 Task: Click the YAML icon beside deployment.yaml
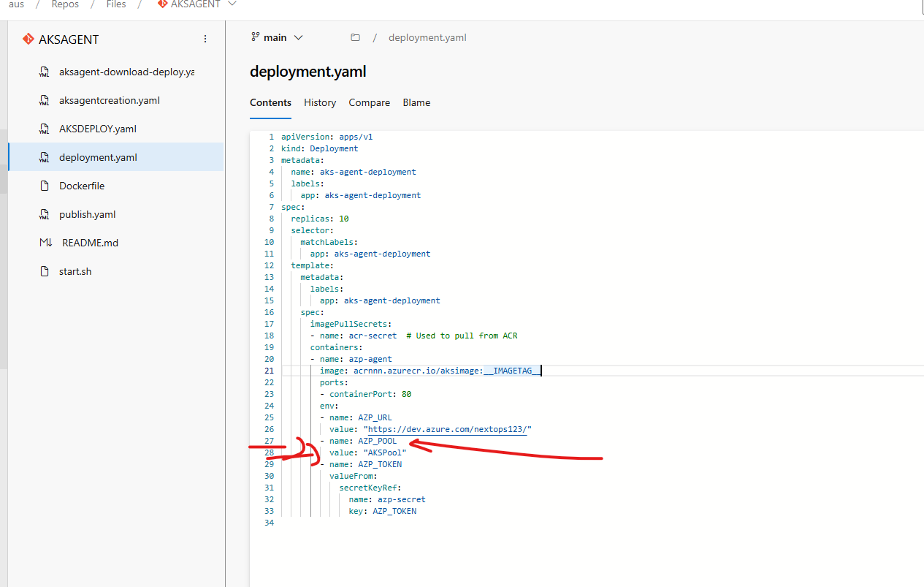click(x=44, y=157)
